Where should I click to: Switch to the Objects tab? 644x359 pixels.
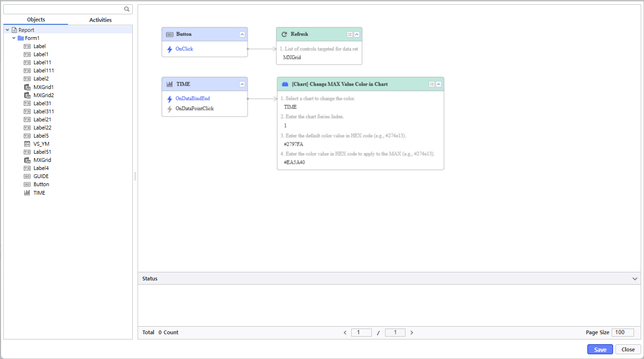click(36, 20)
